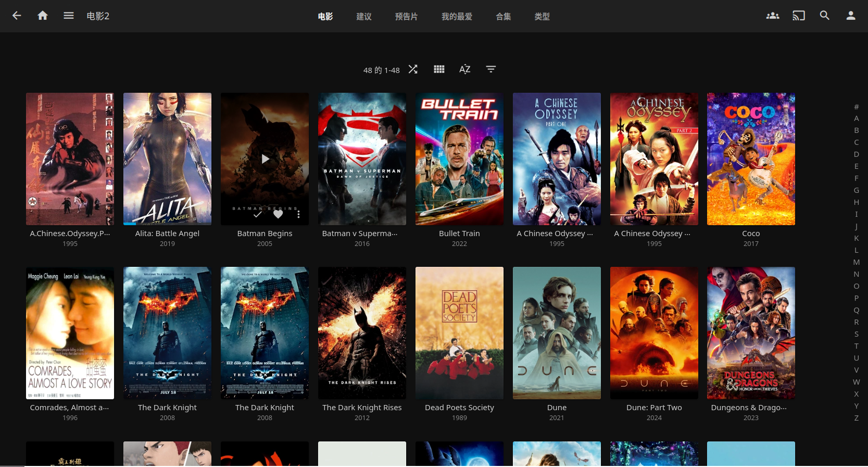Click the A.Chinese.Odyssey.P... title link

click(70, 233)
